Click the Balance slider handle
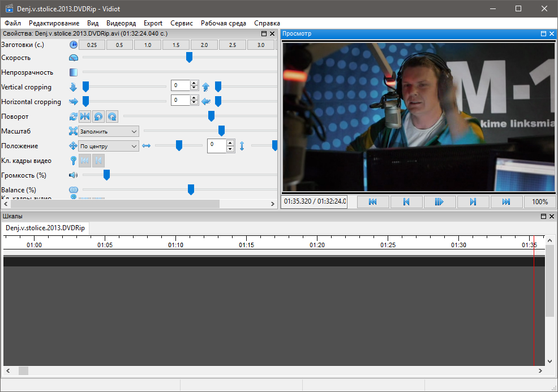 pos(191,189)
